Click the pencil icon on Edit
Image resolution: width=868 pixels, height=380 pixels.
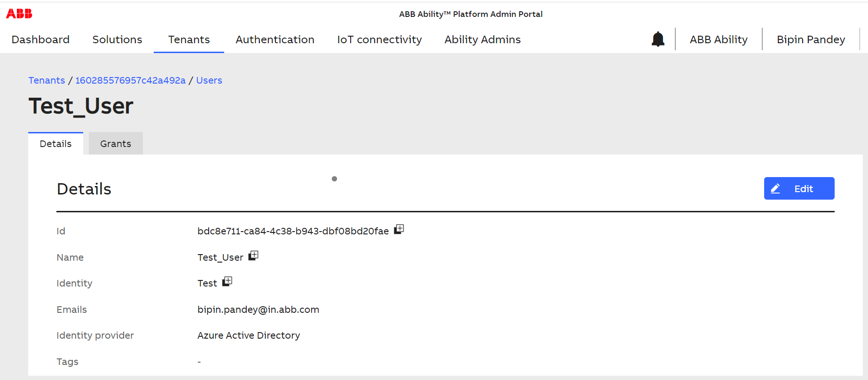tap(775, 188)
